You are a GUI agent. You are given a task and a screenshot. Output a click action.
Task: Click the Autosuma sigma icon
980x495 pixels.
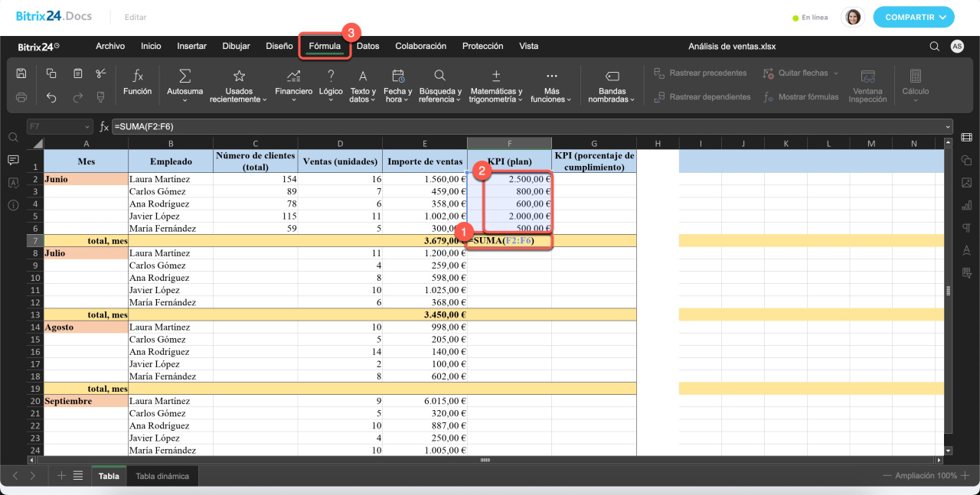185,76
